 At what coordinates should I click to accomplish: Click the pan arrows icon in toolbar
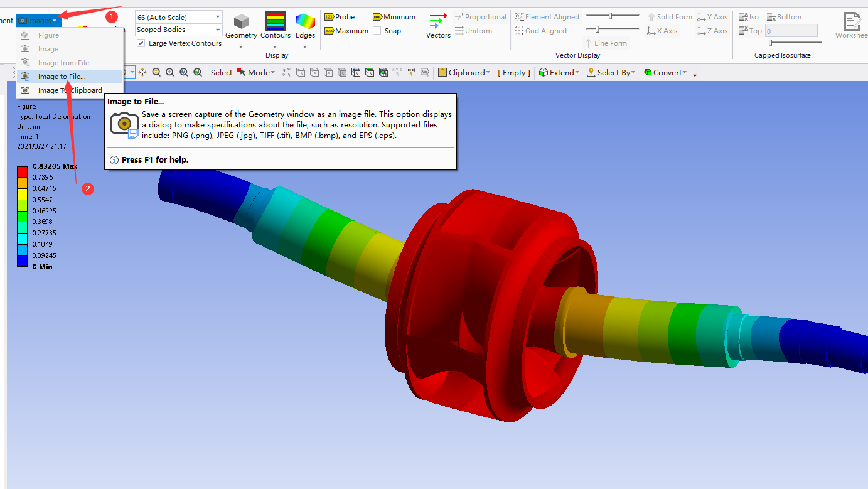click(x=142, y=73)
